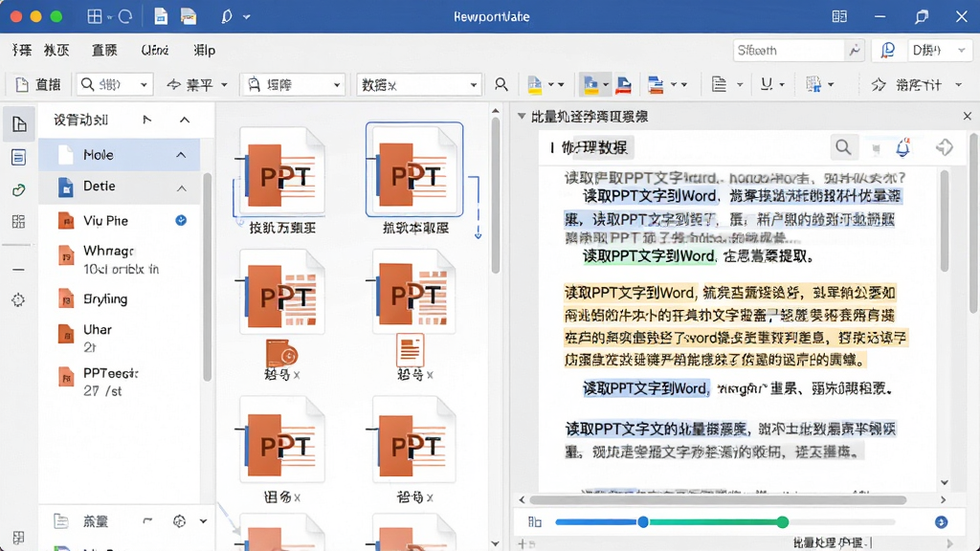
Task: Click the green link icon in left sidebar
Action: 19,190
